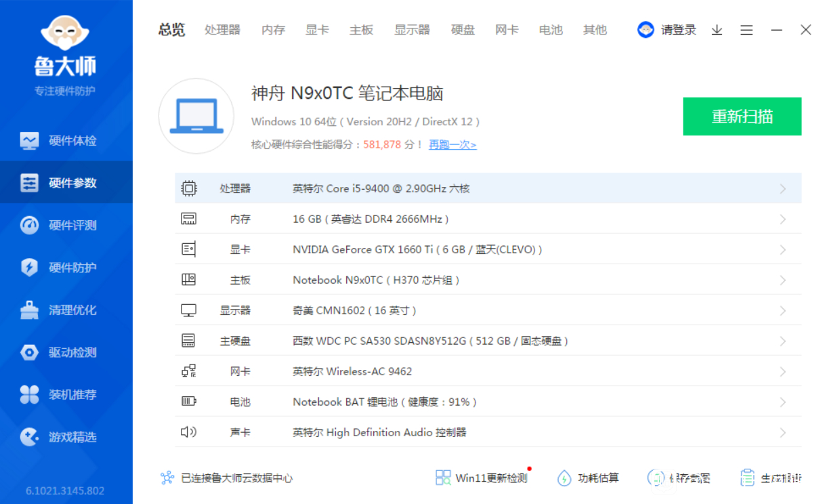This screenshot has width=823, height=504.
Task: Expand the 显示器 row chevron
Action: tap(783, 311)
